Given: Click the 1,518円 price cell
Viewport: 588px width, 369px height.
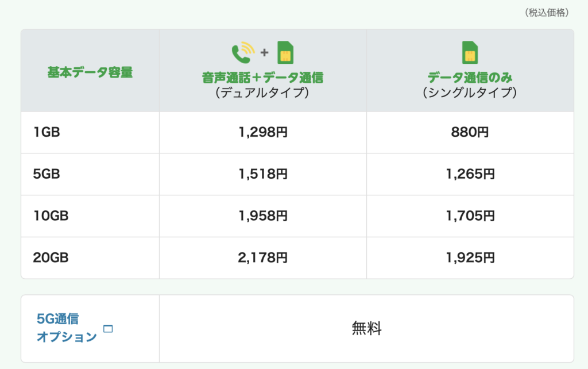Looking at the screenshot, I should click(x=262, y=174).
